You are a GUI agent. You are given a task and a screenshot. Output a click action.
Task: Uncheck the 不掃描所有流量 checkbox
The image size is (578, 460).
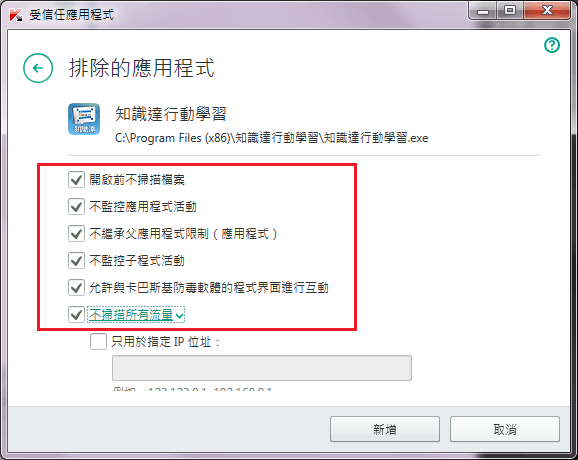(x=76, y=315)
